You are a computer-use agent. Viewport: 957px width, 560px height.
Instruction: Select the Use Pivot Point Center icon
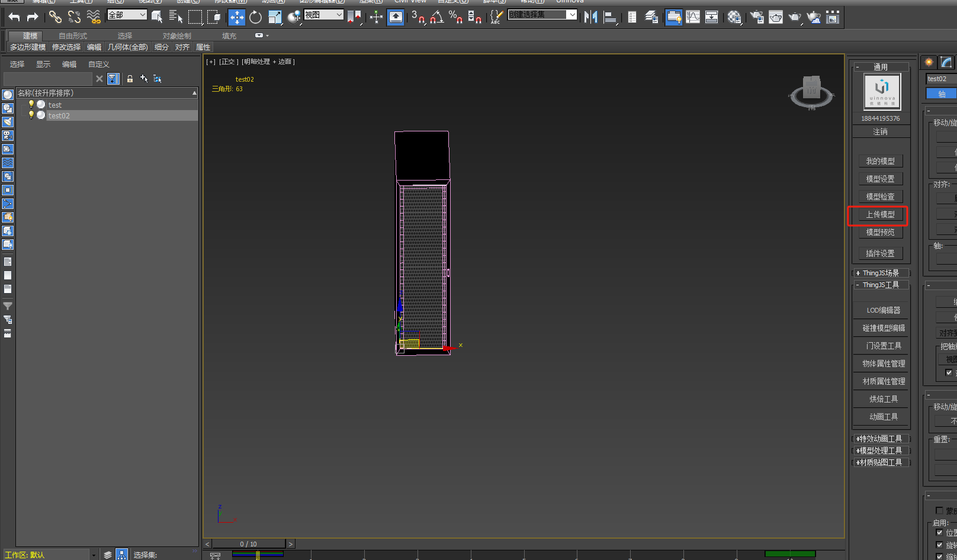(354, 17)
